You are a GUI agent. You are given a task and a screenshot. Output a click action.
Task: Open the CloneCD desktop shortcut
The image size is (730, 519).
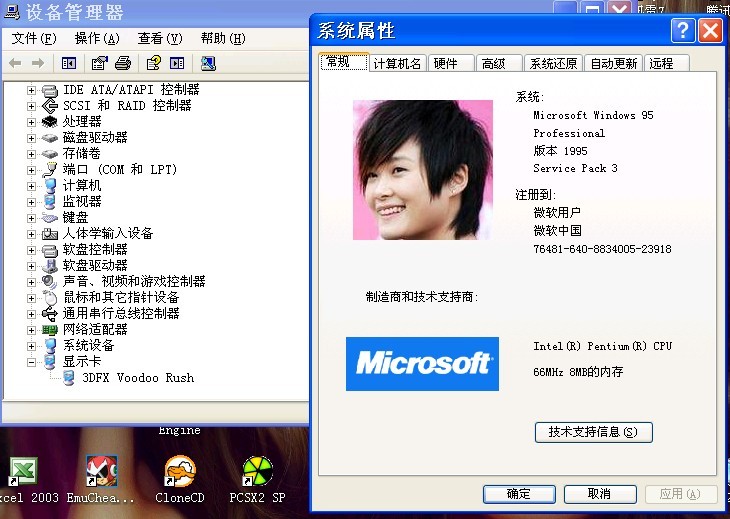coord(180,471)
